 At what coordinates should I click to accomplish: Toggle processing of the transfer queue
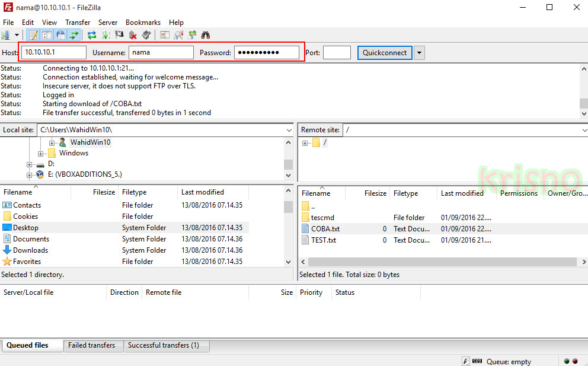106,35
